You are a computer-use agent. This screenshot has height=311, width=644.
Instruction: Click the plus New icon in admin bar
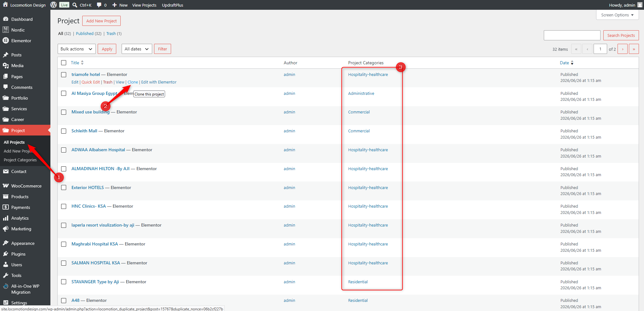pyautogui.click(x=114, y=5)
